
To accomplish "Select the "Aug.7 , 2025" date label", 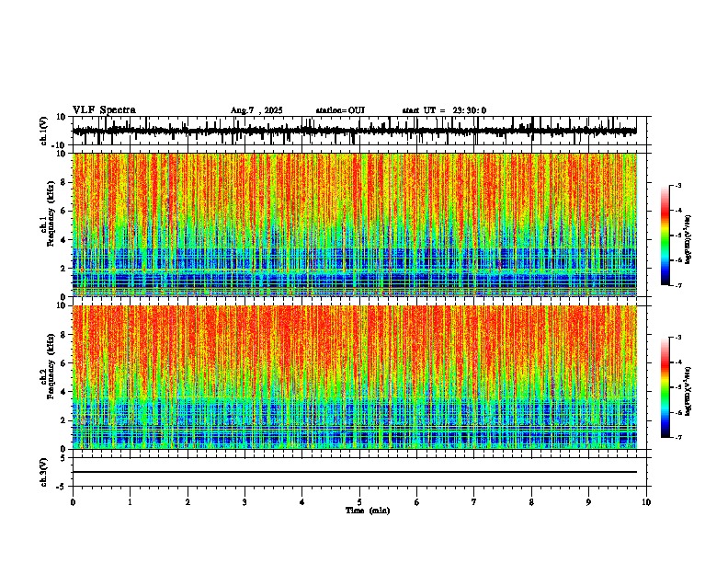I will click(256, 110).
